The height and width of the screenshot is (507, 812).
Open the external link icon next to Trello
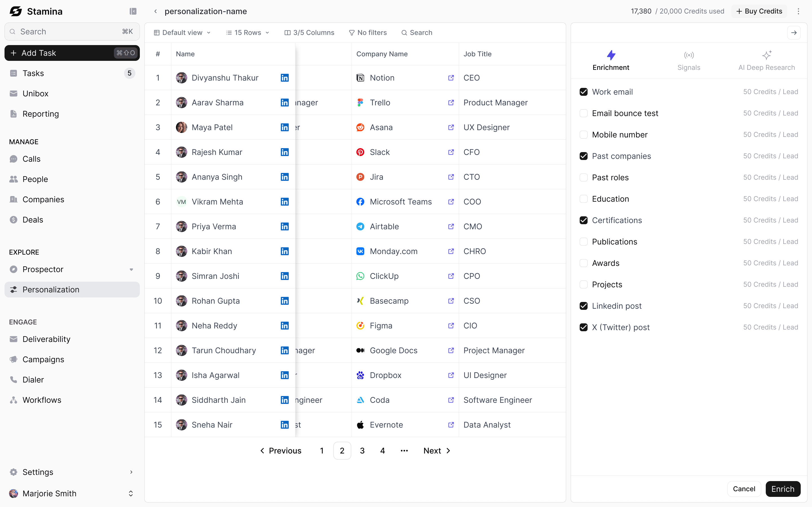click(x=451, y=103)
